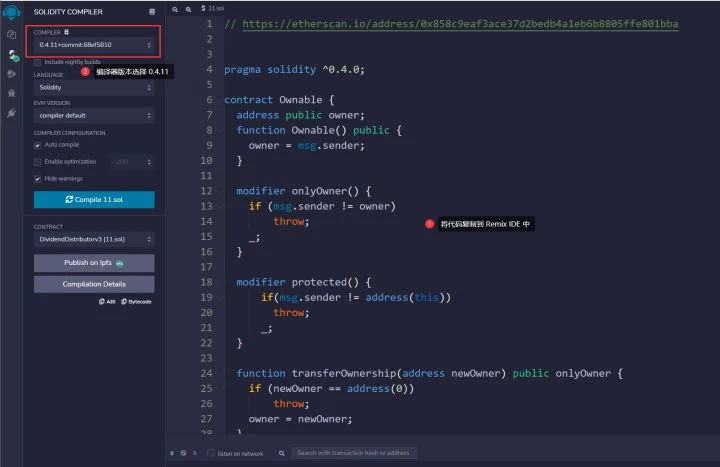Collapse the terminal with double-chevron icon
This screenshot has width=720, height=467.
click(x=172, y=453)
